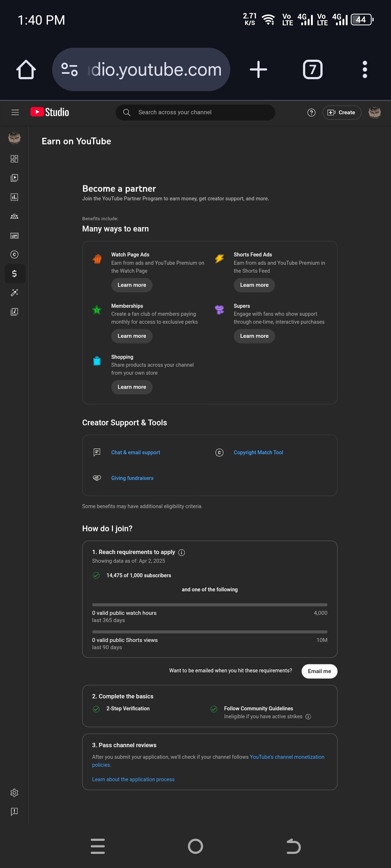Viewport: 391px width, 868px height.
Task: Click the Shorts Feed Ads lightning icon
Action: coord(219,259)
